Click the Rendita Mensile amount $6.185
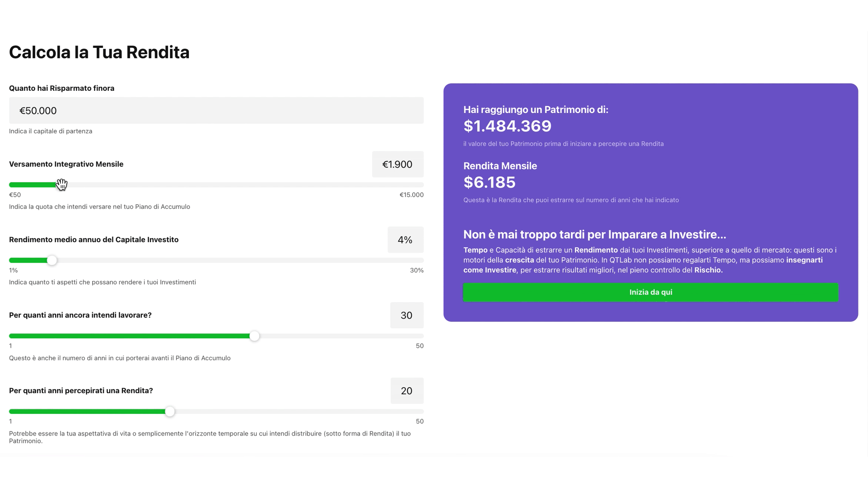868x488 pixels. [x=489, y=183]
